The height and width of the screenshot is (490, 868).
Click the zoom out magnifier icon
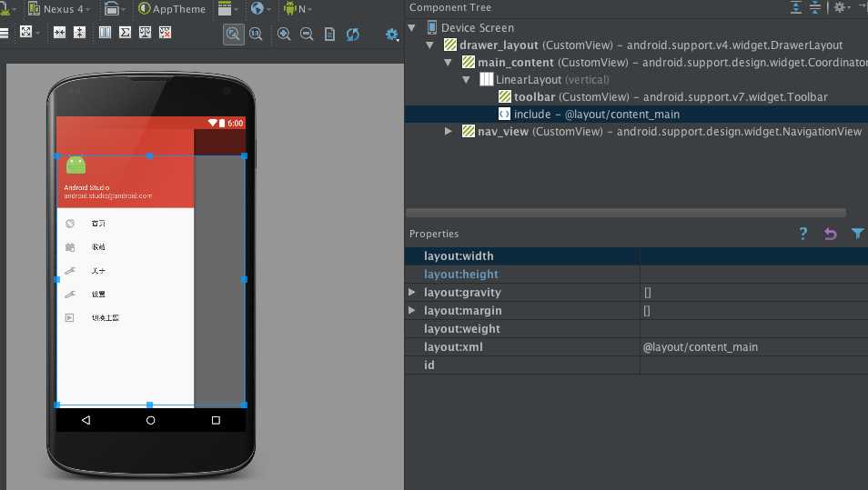[x=306, y=35]
